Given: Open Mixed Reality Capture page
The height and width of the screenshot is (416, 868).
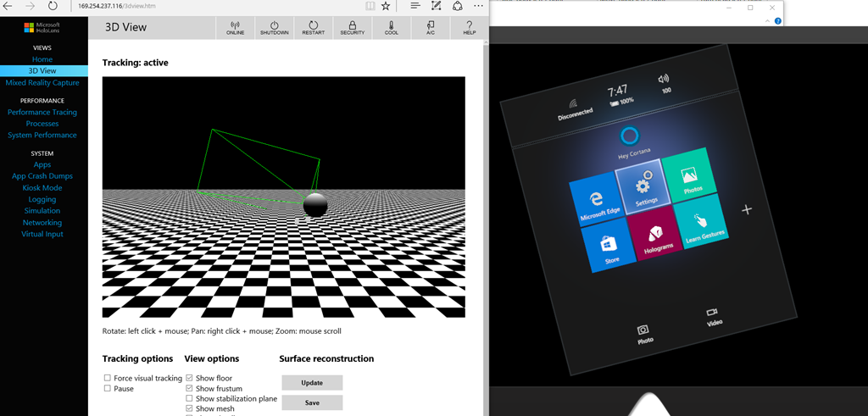Looking at the screenshot, I should (42, 82).
